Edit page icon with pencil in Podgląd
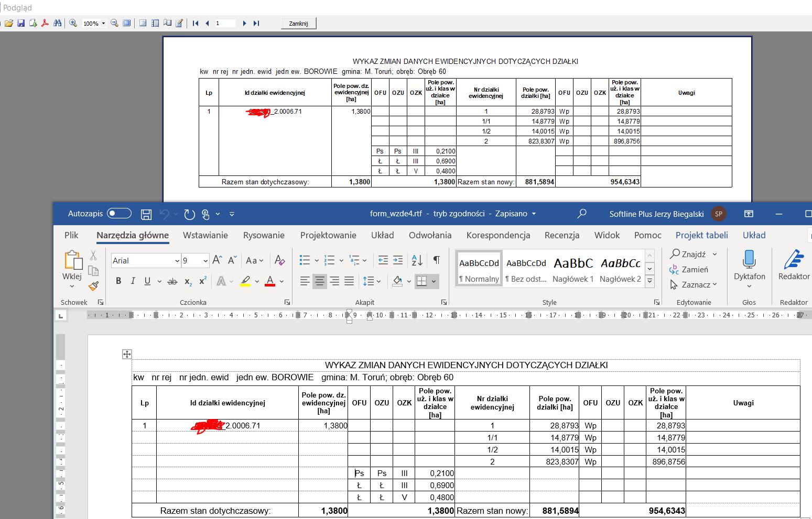Viewport: 812px width, 519px height. tap(179, 23)
